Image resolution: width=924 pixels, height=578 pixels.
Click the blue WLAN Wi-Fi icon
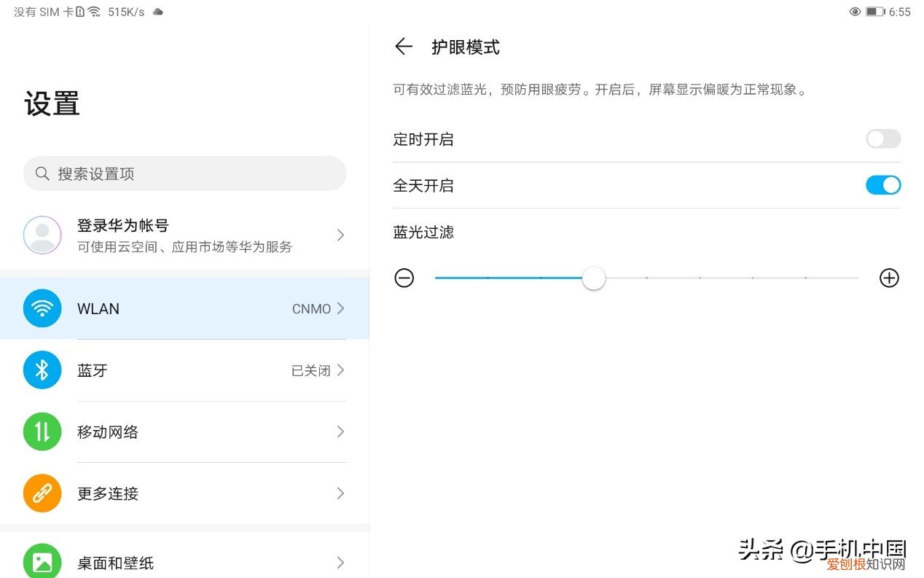pos(42,308)
